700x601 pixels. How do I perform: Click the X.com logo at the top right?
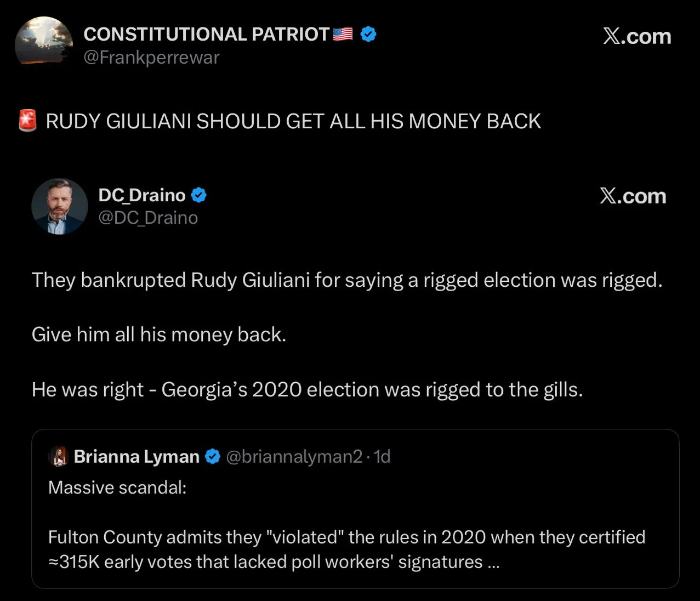pos(636,36)
